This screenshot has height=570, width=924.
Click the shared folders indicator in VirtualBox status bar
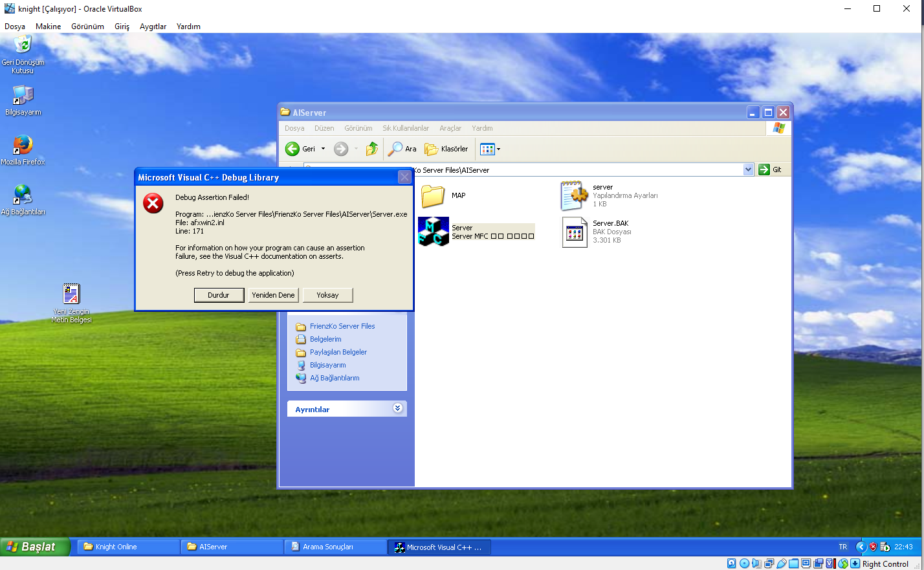tap(793, 564)
